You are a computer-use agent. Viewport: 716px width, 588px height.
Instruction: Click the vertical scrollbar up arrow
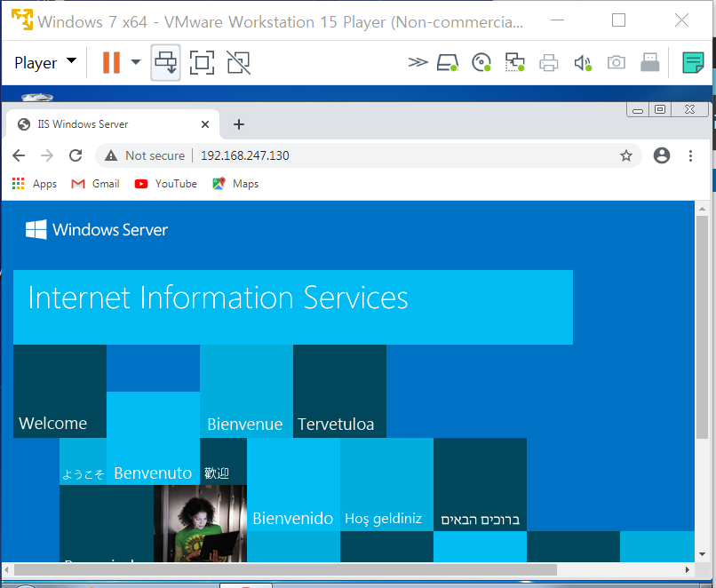[703, 208]
